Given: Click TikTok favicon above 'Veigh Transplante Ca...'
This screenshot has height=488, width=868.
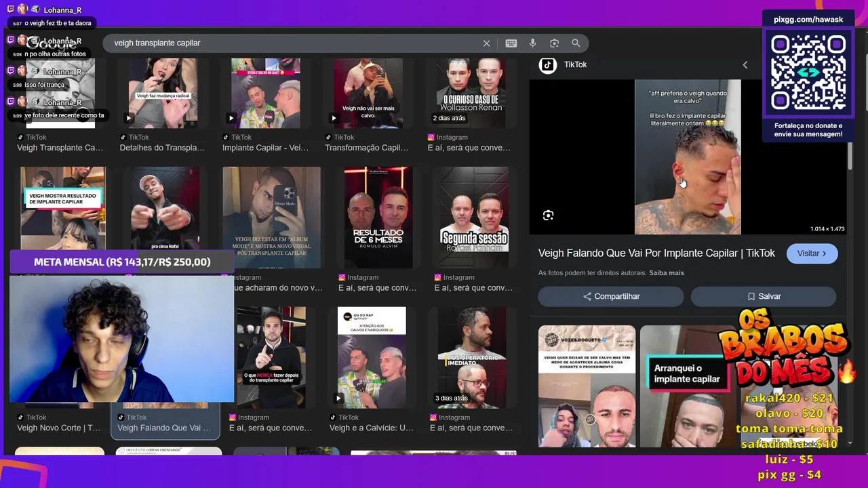Looking at the screenshot, I should click(20, 137).
